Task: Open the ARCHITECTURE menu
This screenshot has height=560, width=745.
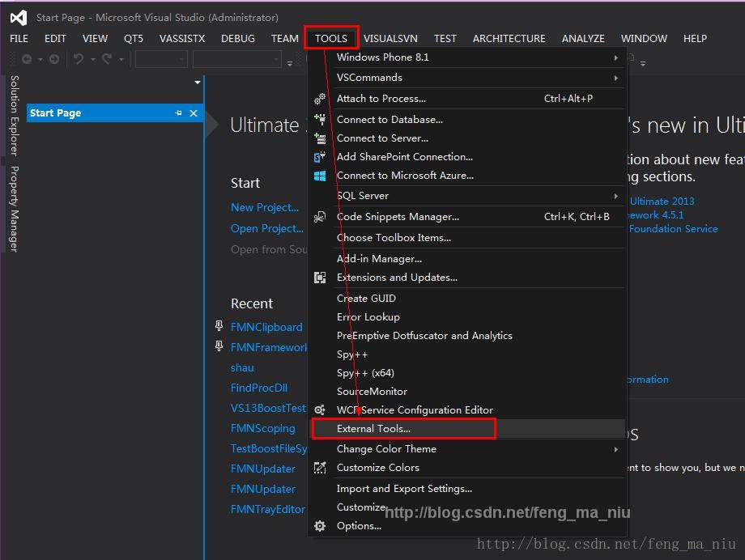Action: coord(509,39)
